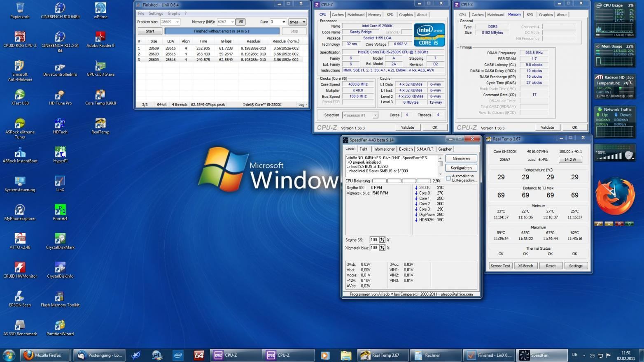Enable Automatische Lüftergeschwindigkeit checkbox in SpeedFan
This screenshot has width=644, height=362.
[x=448, y=178]
